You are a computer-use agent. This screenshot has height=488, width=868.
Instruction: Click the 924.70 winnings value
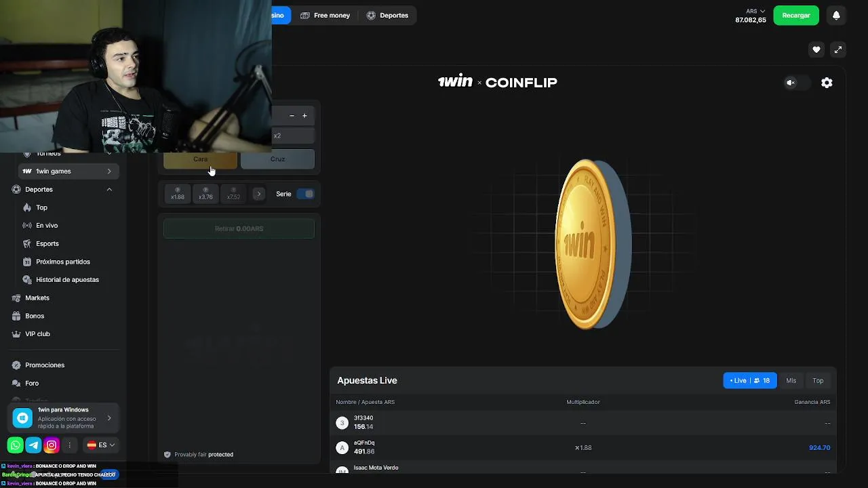point(819,448)
